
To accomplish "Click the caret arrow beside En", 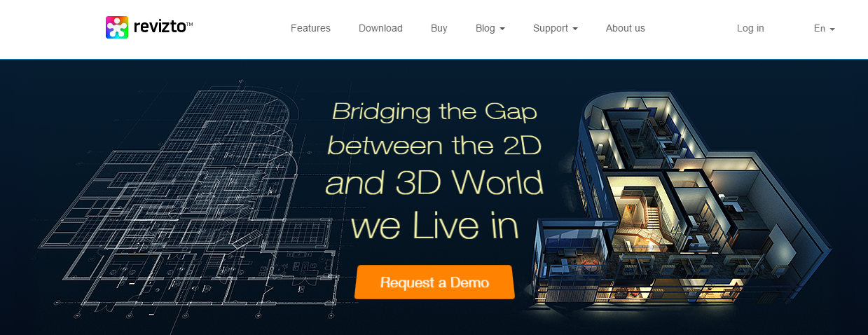I will pyautogui.click(x=832, y=29).
